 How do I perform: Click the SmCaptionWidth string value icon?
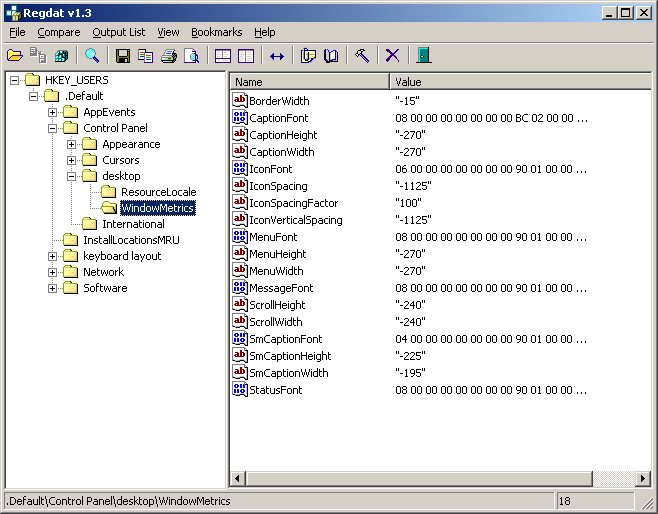[240, 373]
